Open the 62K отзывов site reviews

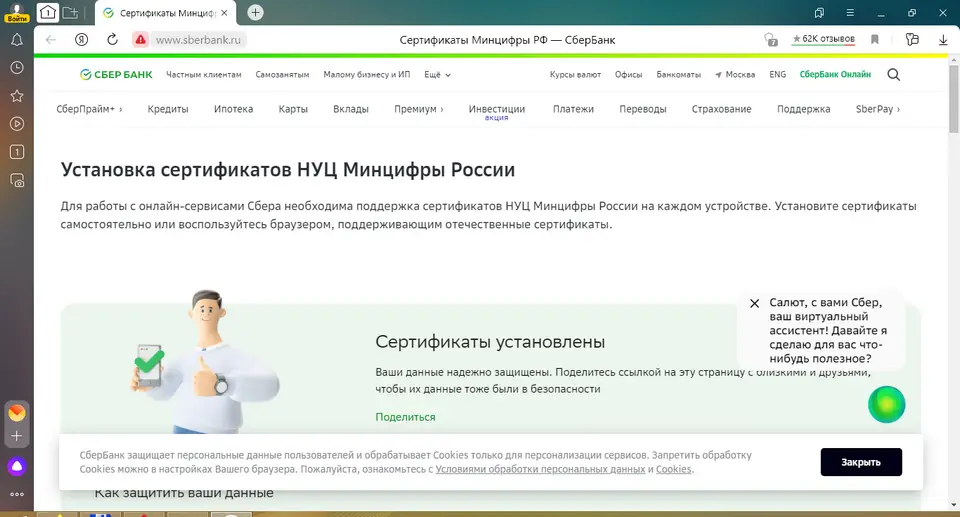pyautogui.click(x=823, y=39)
